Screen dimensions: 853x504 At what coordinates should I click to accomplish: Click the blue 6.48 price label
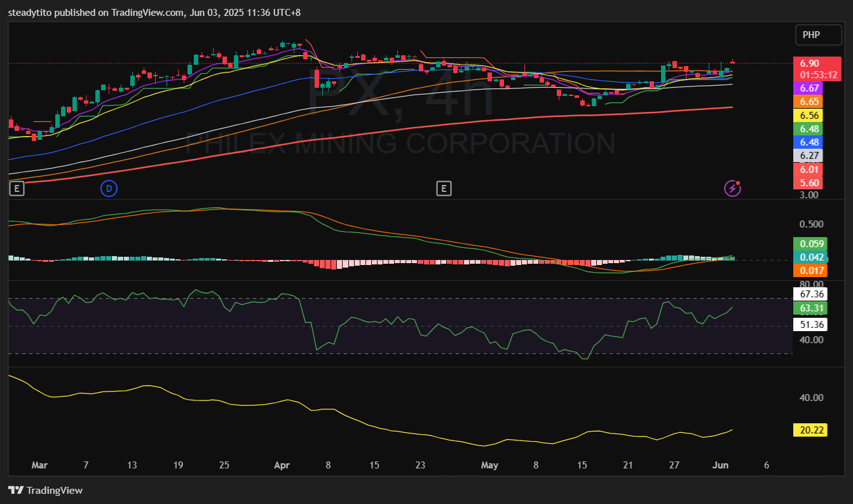809,142
